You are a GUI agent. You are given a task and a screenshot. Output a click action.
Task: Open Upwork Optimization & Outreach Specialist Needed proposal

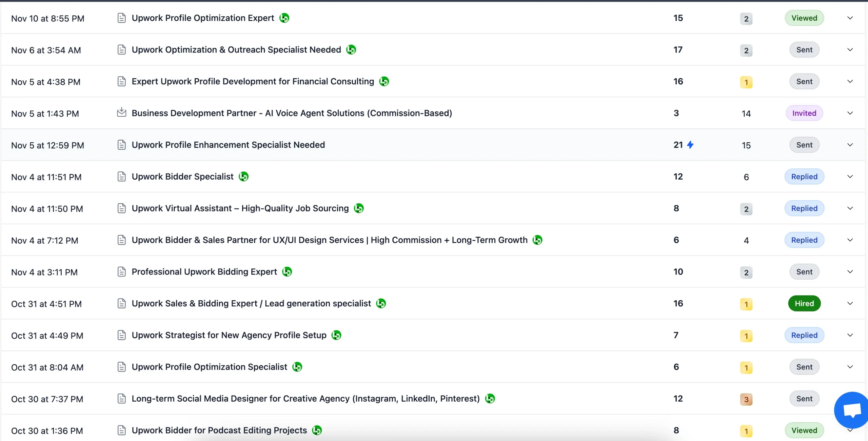(x=236, y=50)
